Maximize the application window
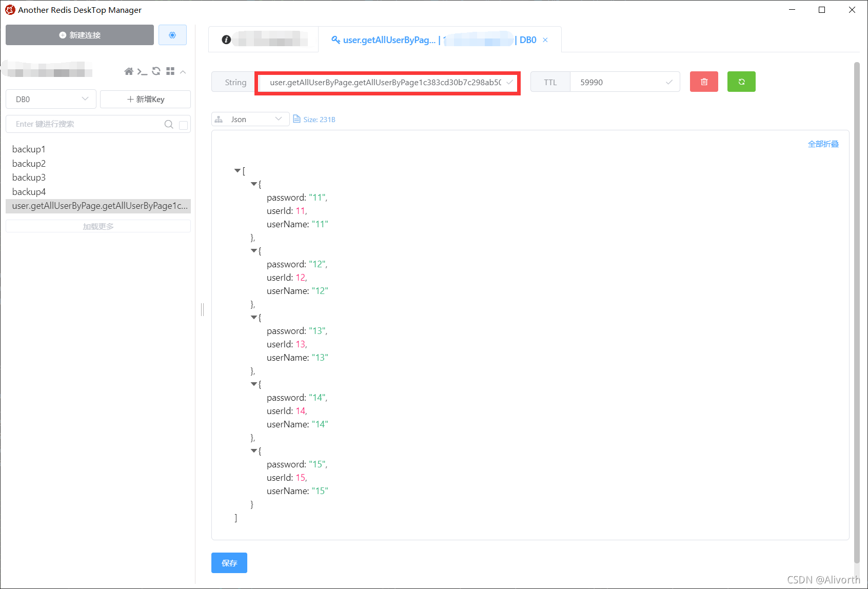868x589 pixels. [x=822, y=10]
